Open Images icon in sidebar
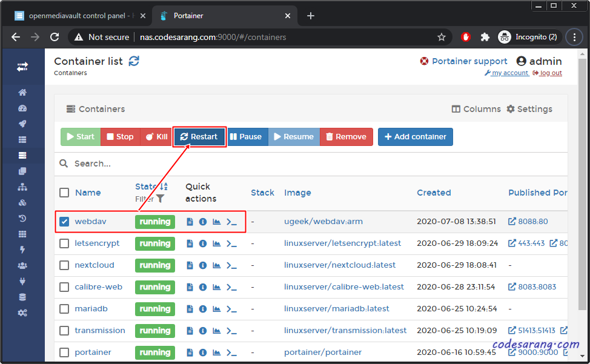 pyautogui.click(x=22, y=171)
